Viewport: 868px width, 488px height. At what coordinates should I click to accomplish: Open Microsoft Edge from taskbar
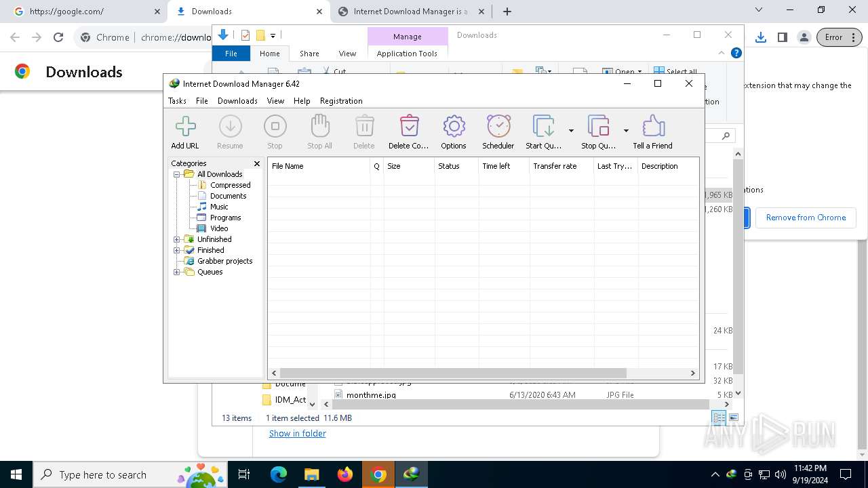pos(279,474)
